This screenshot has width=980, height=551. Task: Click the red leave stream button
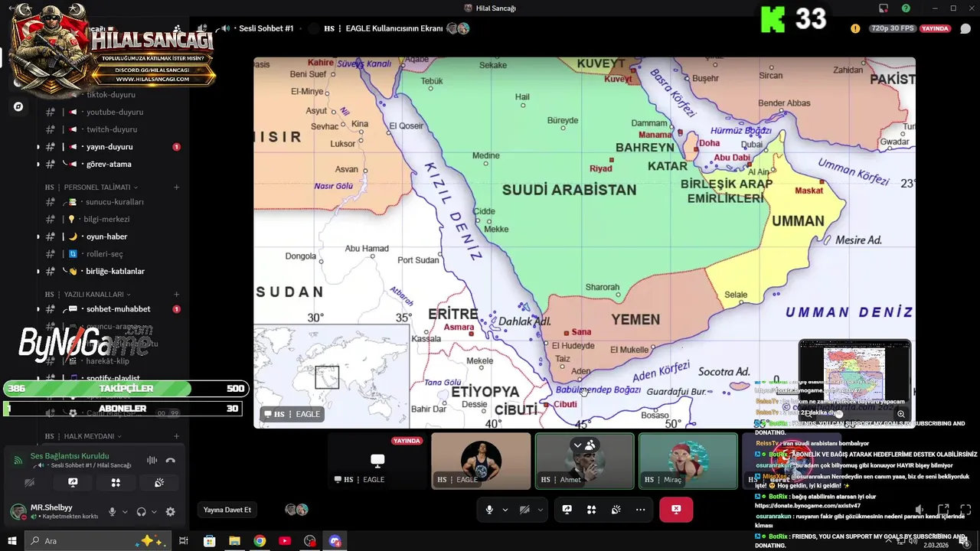[676, 510]
